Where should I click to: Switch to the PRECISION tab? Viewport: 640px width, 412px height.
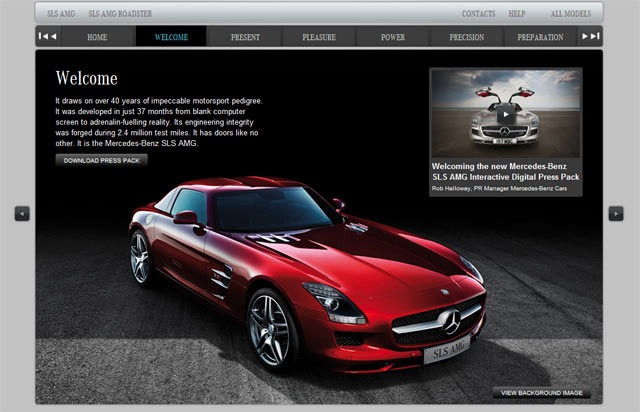tap(467, 37)
